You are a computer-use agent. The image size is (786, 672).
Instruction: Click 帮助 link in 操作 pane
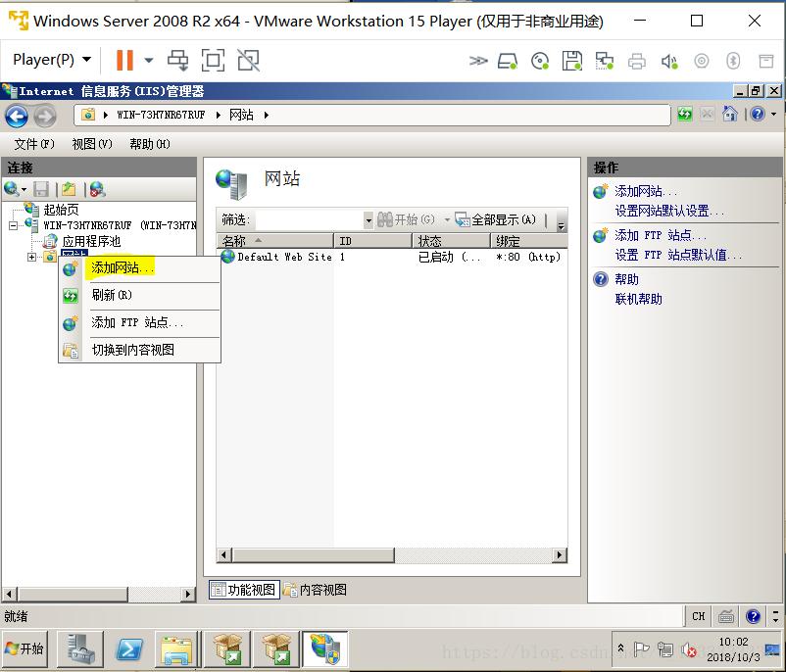tap(626, 279)
